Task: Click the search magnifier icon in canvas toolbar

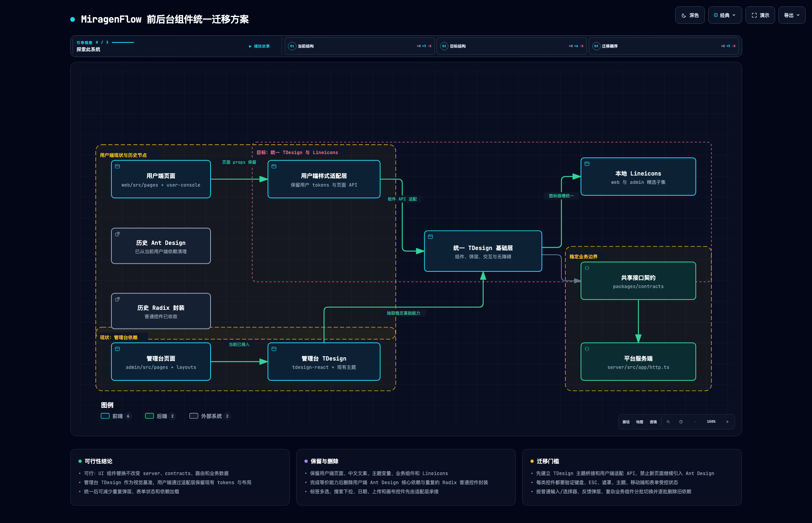Action: [668, 422]
